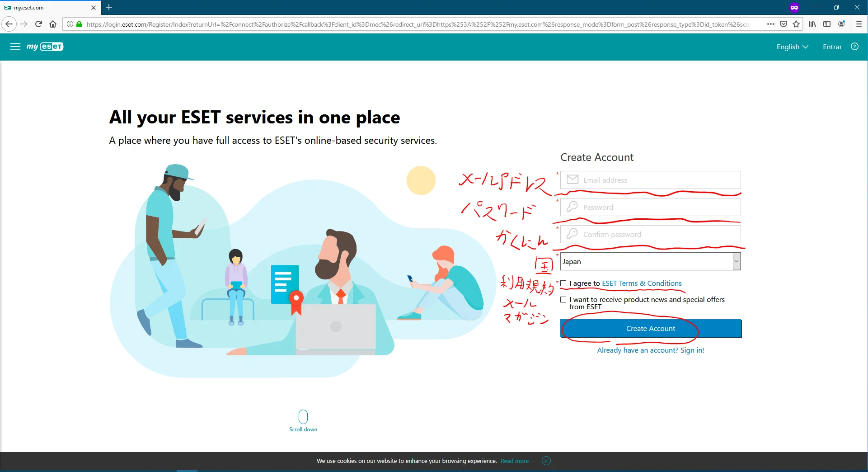This screenshot has width=868, height=472.
Task: Click the Scroll down mouse icon
Action: click(303, 416)
